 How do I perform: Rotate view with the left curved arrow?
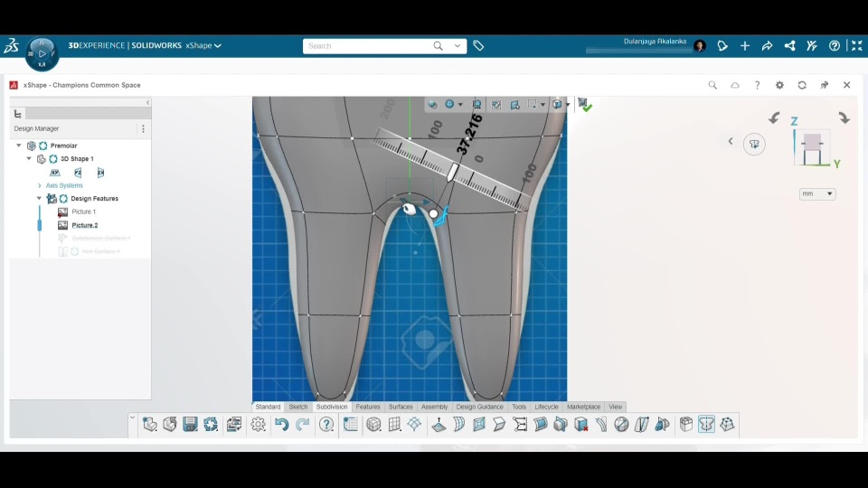[774, 117]
